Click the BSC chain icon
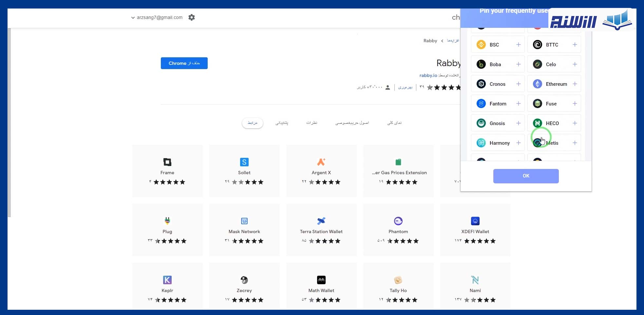The image size is (644, 315). 481,45
